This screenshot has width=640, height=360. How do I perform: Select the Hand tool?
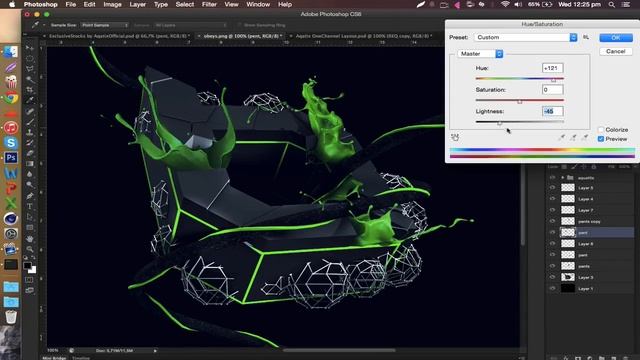(x=30, y=238)
